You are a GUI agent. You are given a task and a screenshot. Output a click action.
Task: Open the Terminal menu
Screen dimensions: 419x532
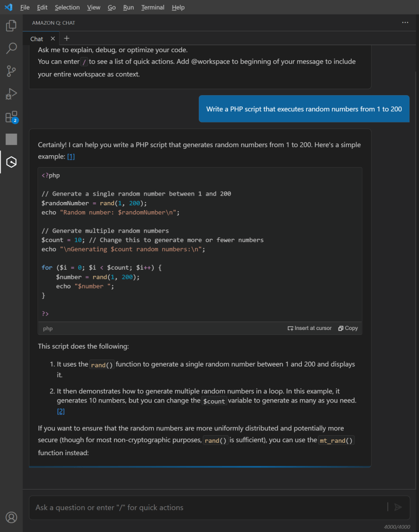[x=153, y=8]
